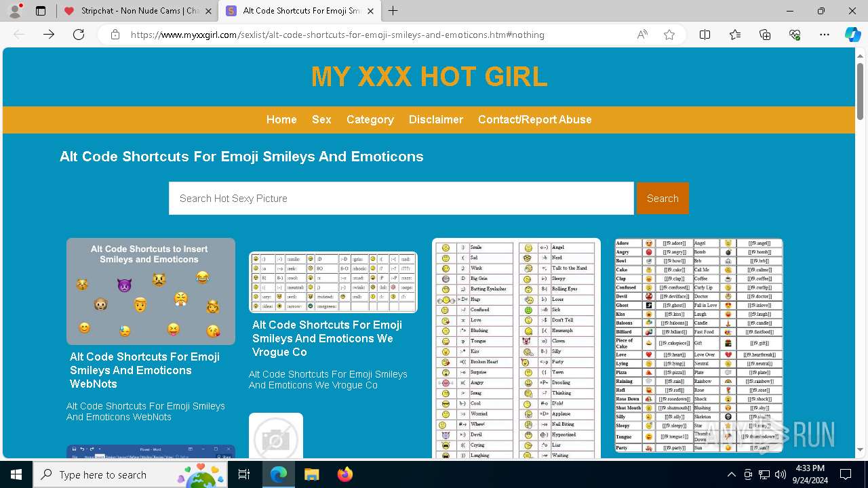
Task: Open Contact/Report Abuse page
Action: point(535,119)
